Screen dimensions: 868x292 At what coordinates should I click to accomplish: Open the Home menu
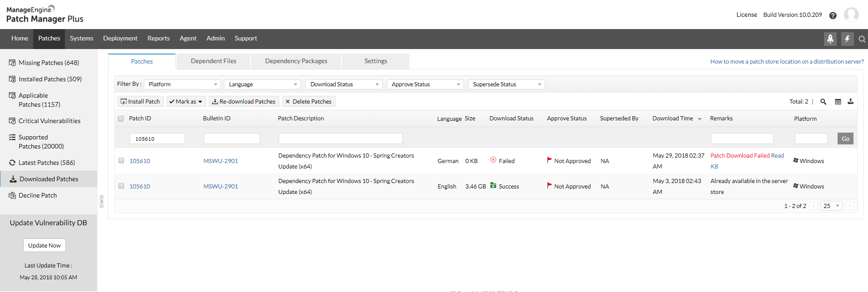[20, 39]
